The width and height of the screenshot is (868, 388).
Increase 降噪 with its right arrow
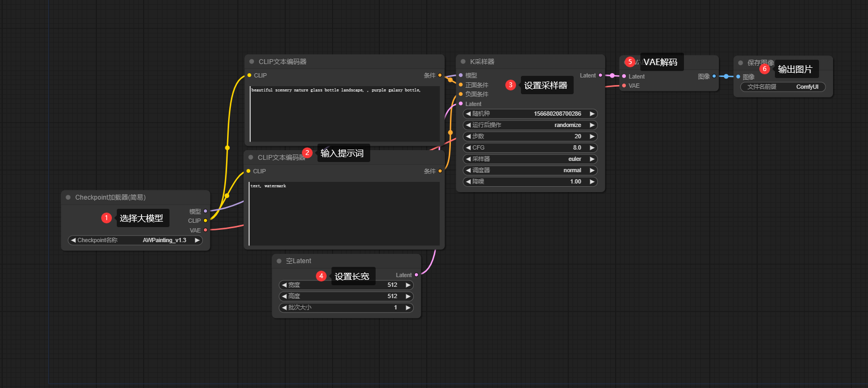click(592, 181)
